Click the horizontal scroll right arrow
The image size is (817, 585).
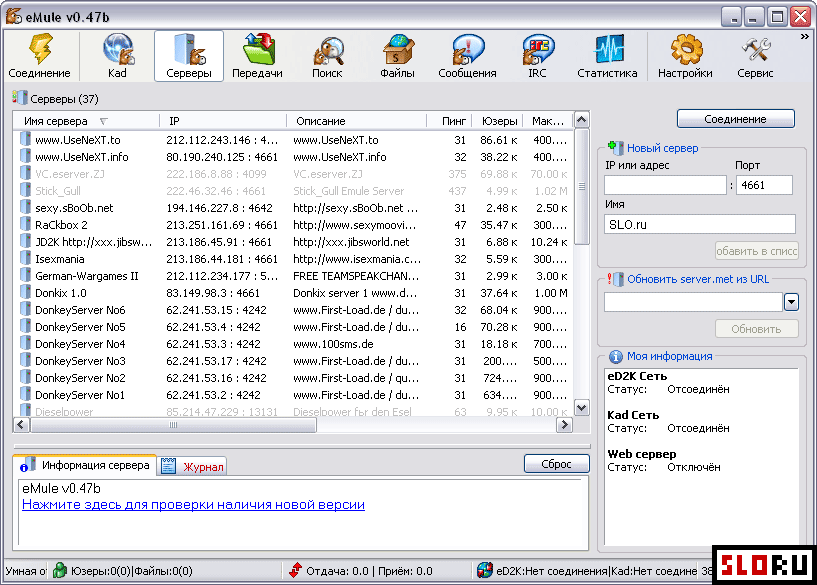[x=564, y=425]
